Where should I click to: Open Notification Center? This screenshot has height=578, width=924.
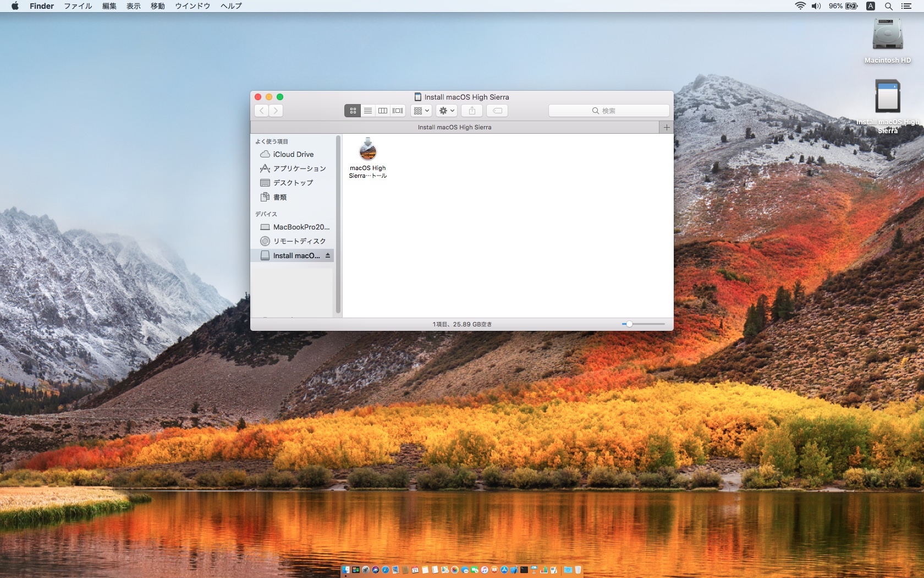coord(906,6)
